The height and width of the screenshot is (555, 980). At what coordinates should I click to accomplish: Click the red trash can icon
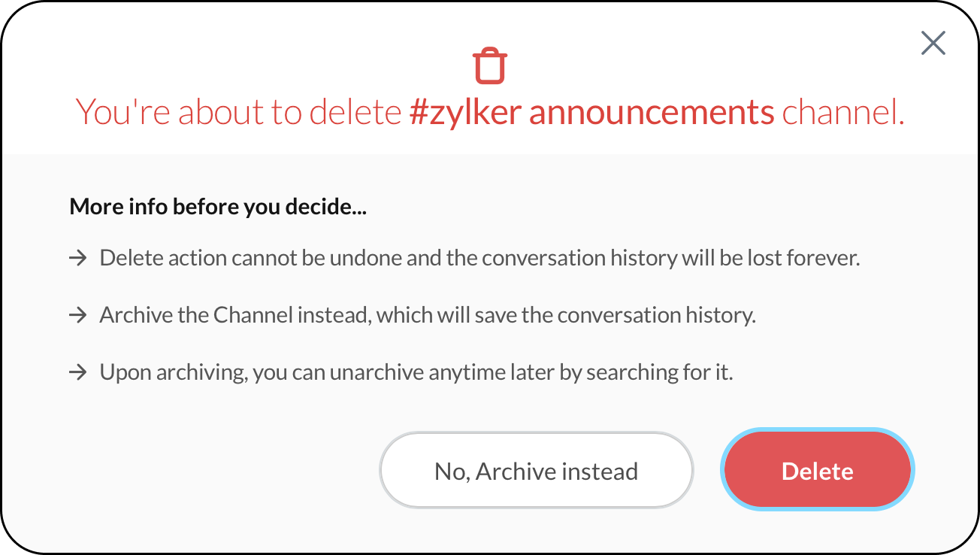point(490,66)
